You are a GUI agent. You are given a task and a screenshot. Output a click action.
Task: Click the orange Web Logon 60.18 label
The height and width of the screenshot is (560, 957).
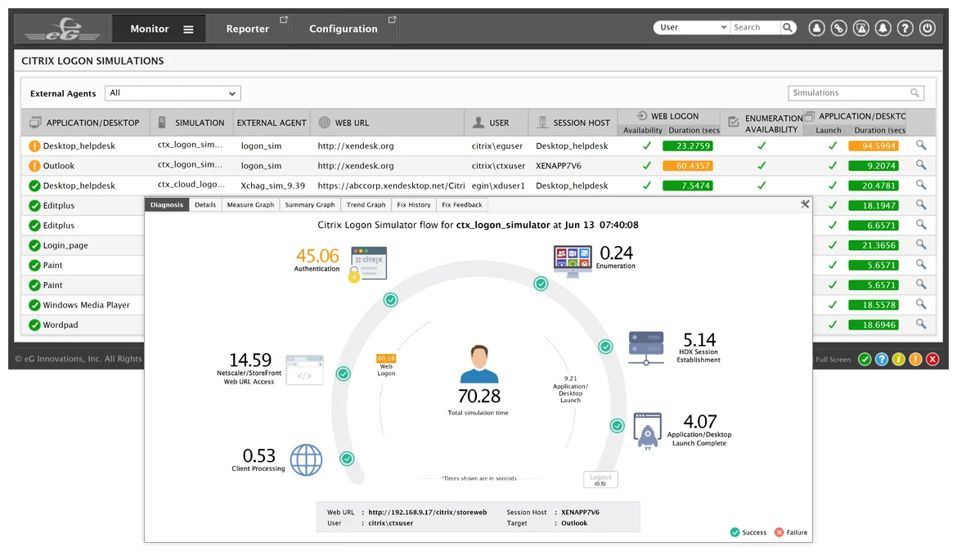[x=386, y=358]
